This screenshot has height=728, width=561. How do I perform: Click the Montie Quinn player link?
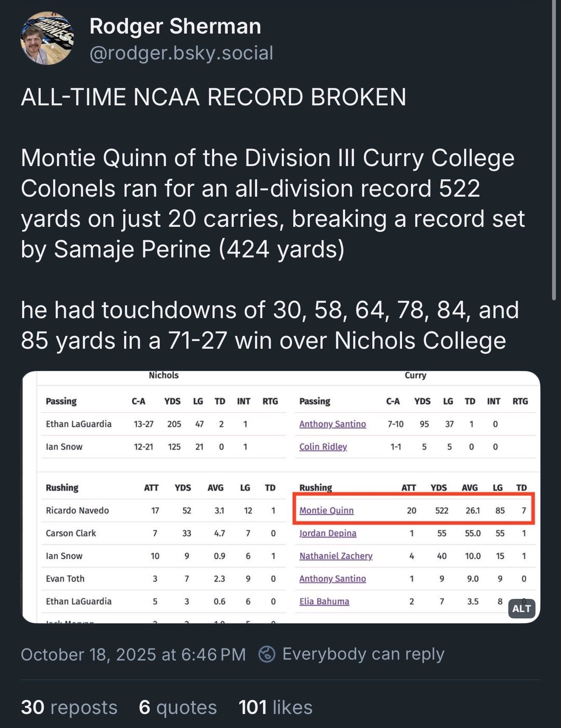click(326, 511)
